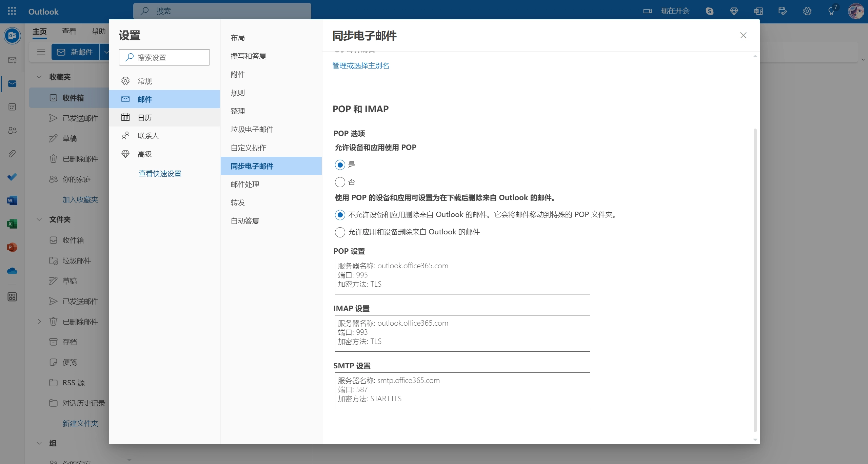Open the app launcher waffle icon
The width and height of the screenshot is (868, 464).
12,11
